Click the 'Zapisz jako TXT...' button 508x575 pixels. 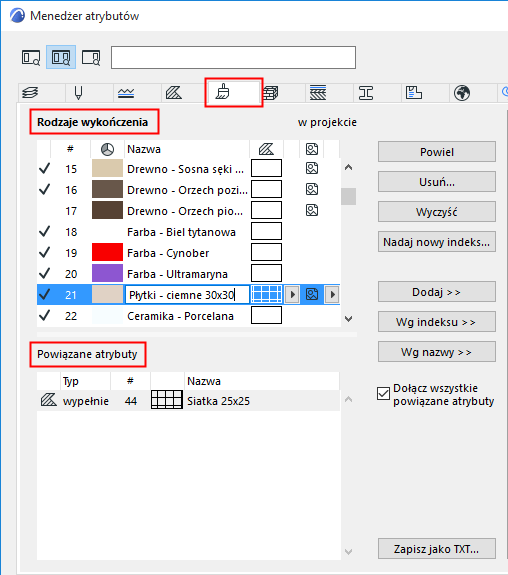coord(437,549)
